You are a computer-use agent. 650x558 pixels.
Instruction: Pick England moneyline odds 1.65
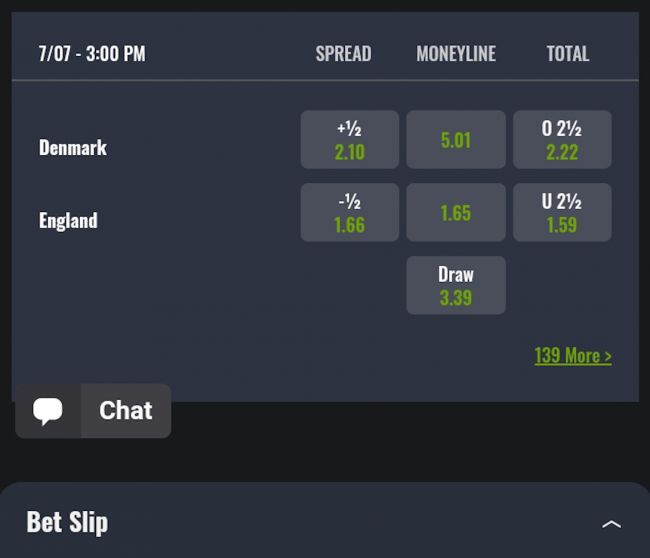456,213
